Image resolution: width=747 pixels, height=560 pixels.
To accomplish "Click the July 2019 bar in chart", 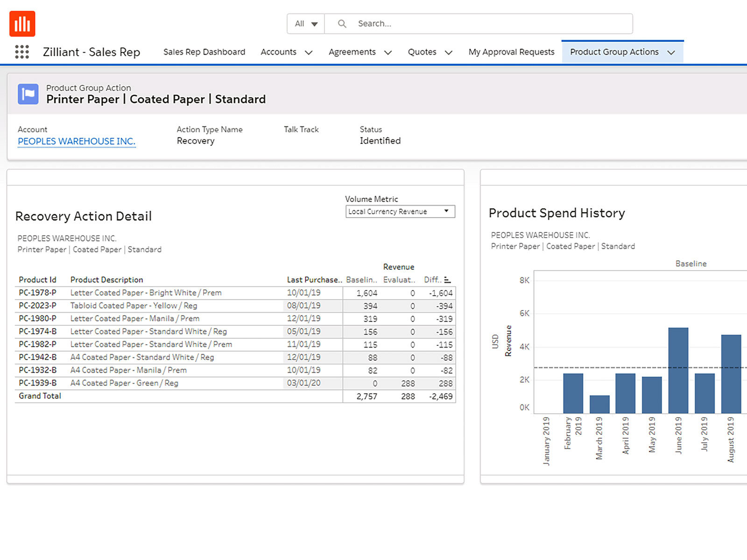I will tap(705, 393).
